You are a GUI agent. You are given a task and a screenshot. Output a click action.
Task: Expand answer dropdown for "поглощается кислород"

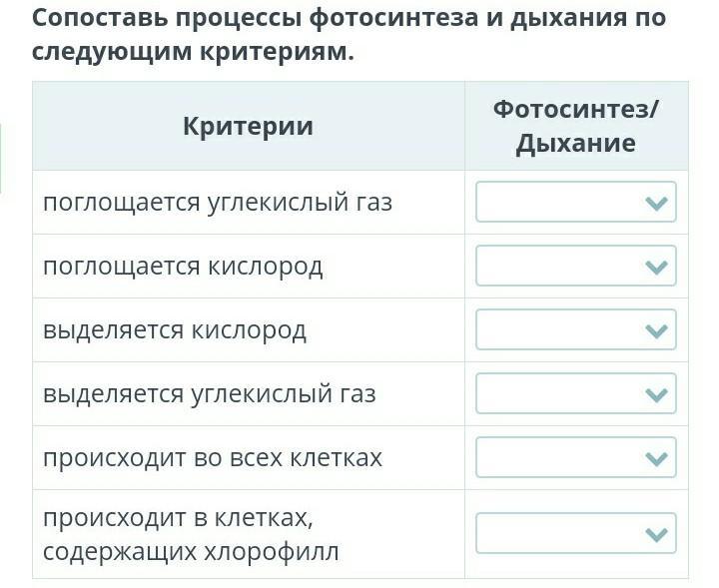tap(575, 267)
